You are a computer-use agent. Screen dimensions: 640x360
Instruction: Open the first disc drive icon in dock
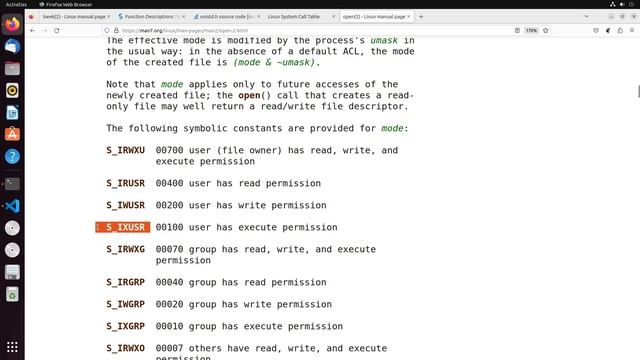coord(12,228)
